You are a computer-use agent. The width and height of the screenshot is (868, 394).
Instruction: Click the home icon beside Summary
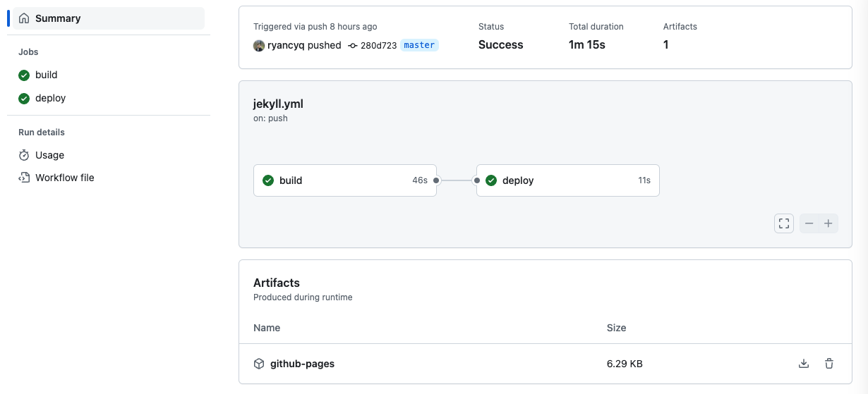point(24,18)
